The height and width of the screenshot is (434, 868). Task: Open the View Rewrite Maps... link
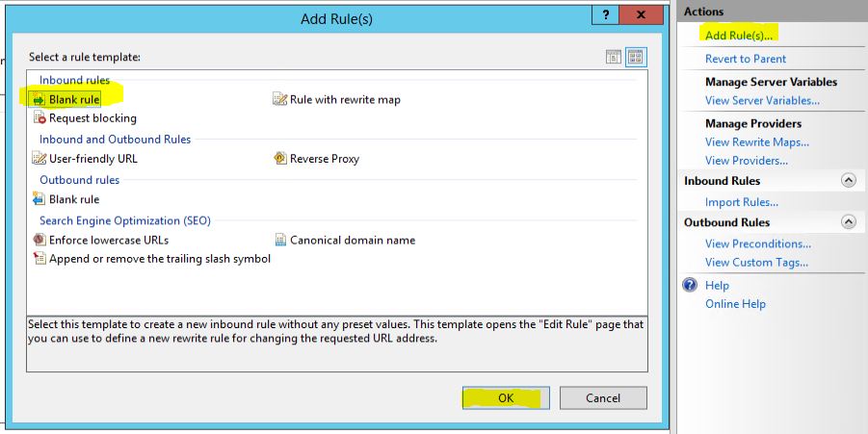pos(756,142)
